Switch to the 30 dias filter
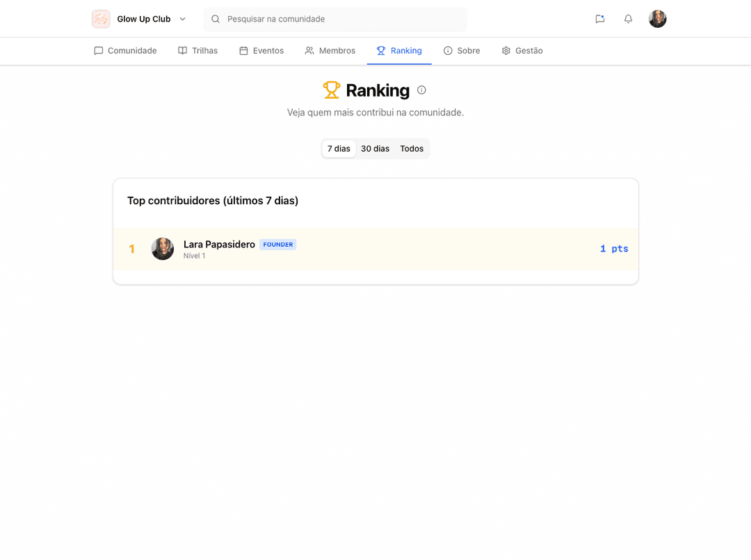Image resolution: width=751 pixels, height=560 pixels. coord(375,148)
